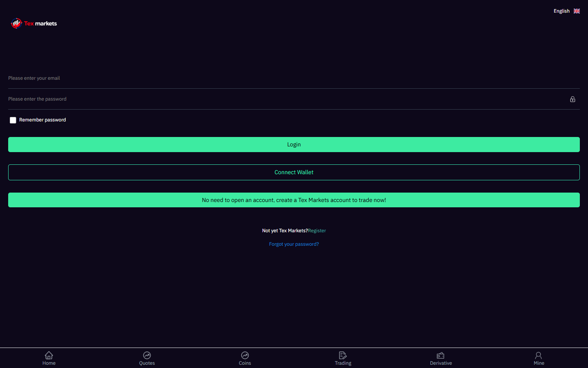Click the Connect Wallet button
The height and width of the screenshot is (368, 588).
pyautogui.click(x=294, y=172)
